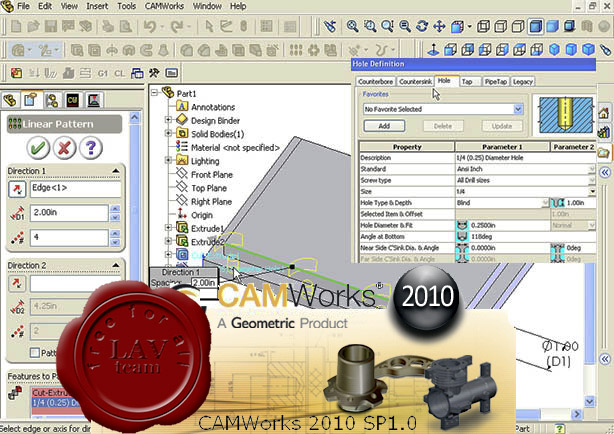This screenshot has width=614, height=434.
Task: Click the Previous View icon
Action: (330, 26)
